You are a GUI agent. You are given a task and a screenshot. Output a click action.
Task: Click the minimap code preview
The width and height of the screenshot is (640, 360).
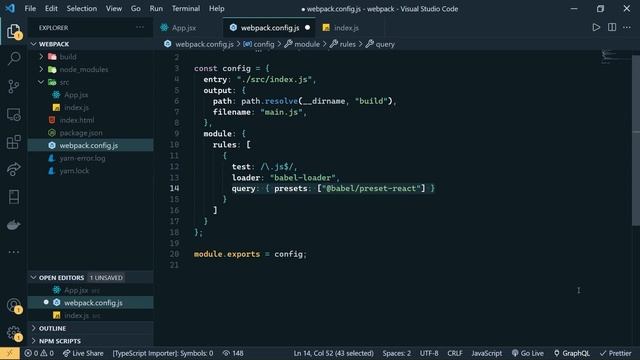[616, 57]
